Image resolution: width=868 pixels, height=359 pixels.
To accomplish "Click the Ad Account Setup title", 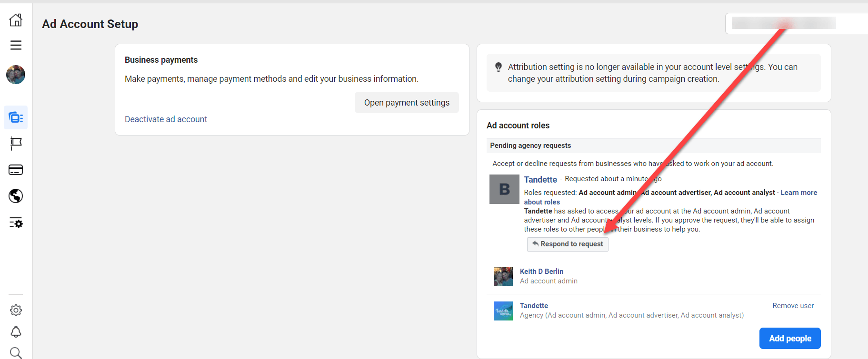I will click(90, 24).
